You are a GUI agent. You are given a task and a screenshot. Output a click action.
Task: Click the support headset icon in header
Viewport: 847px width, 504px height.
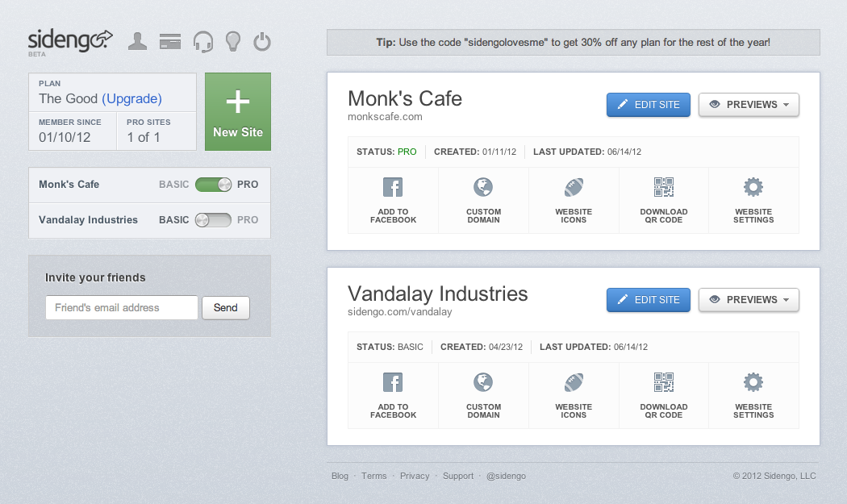[202, 40]
